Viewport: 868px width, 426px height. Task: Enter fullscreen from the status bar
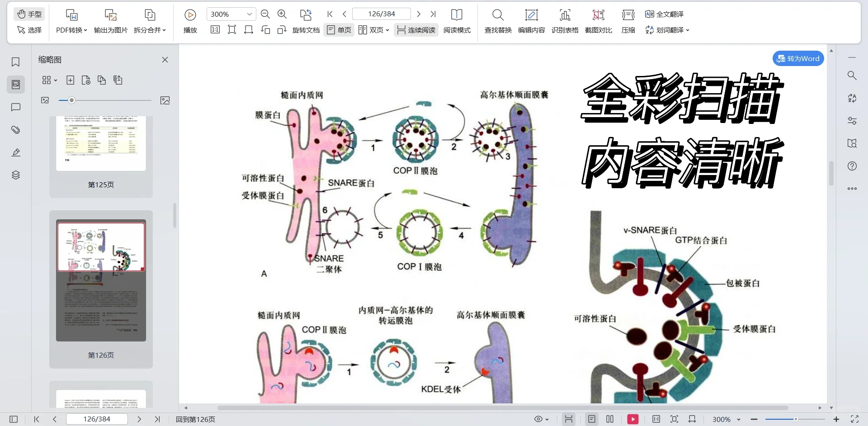coord(855,419)
